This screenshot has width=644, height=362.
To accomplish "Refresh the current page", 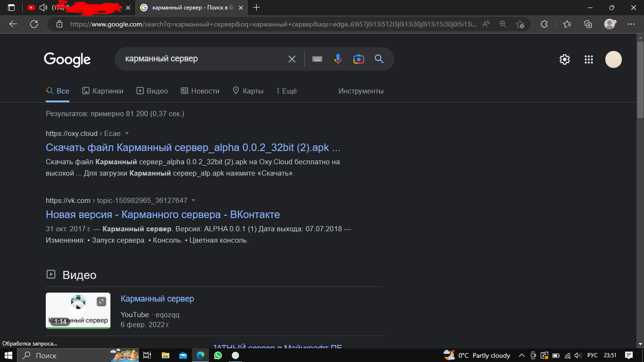I will (x=34, y=24).
